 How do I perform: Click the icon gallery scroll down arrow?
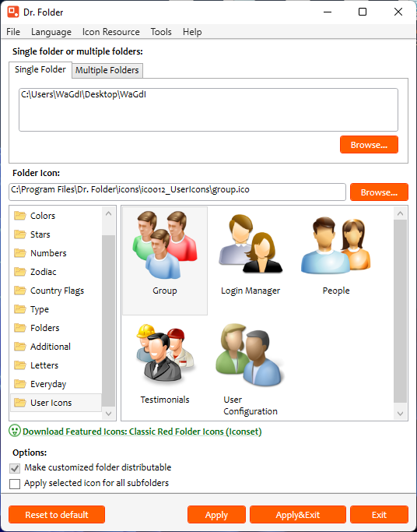tap(400, 414)
